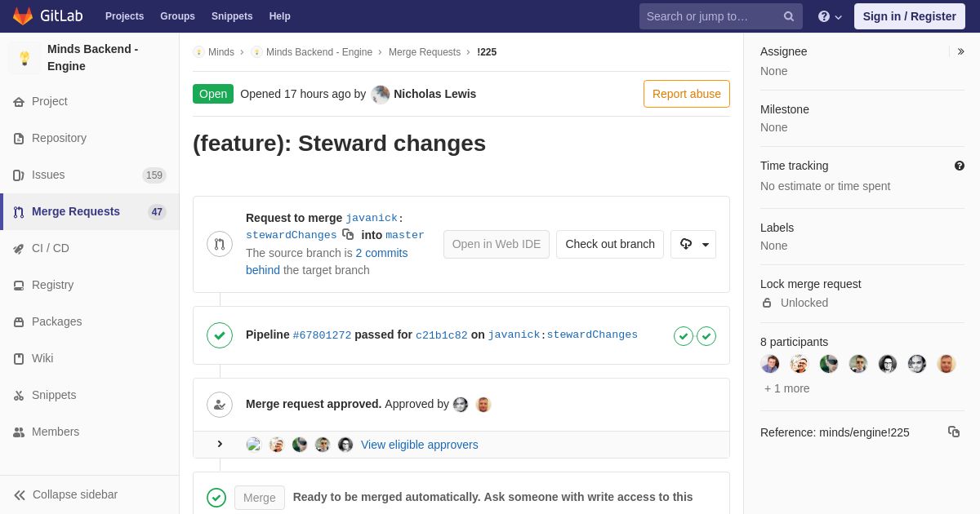
Task: Open the 2 commits behind link
Action: pos(327,261)
